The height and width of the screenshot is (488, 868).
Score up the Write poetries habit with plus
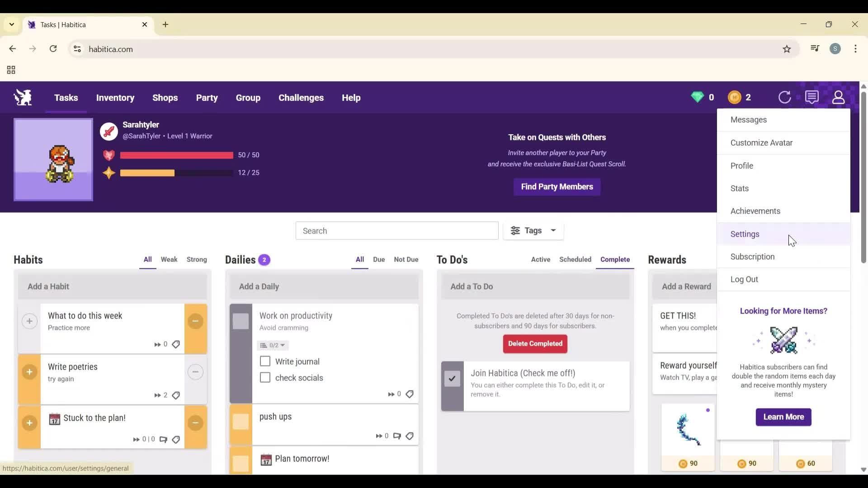pyautogui.click(x=29, y=372)
